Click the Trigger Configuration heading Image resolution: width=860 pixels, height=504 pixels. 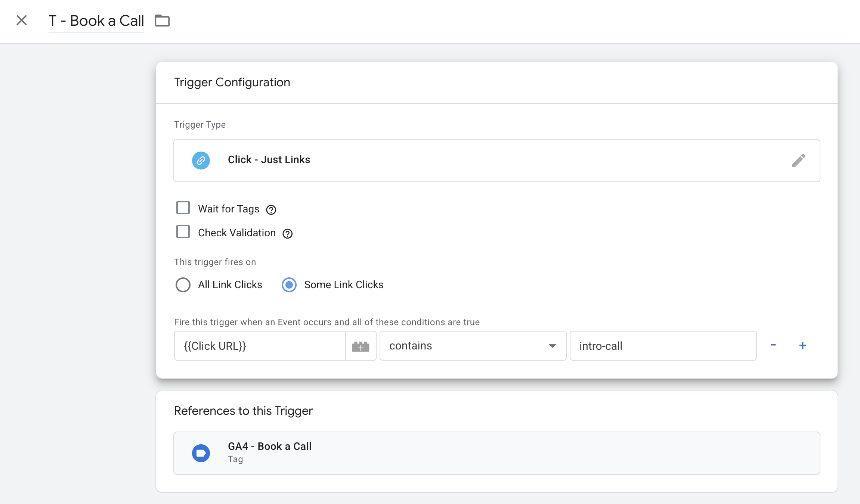(x=232, y=82)
